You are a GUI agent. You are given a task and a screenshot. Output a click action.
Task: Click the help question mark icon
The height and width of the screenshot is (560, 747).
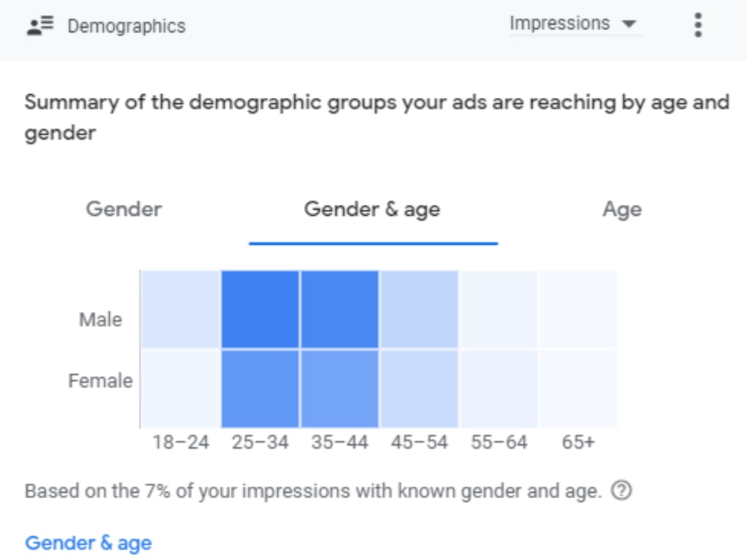point(622,490)
